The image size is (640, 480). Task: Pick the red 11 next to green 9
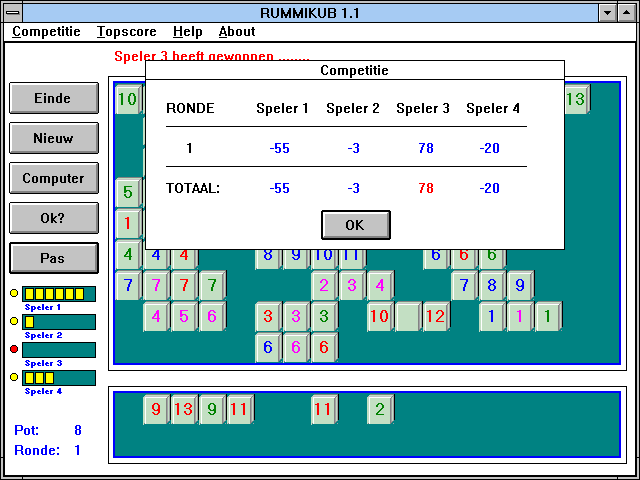click(240, 409)
